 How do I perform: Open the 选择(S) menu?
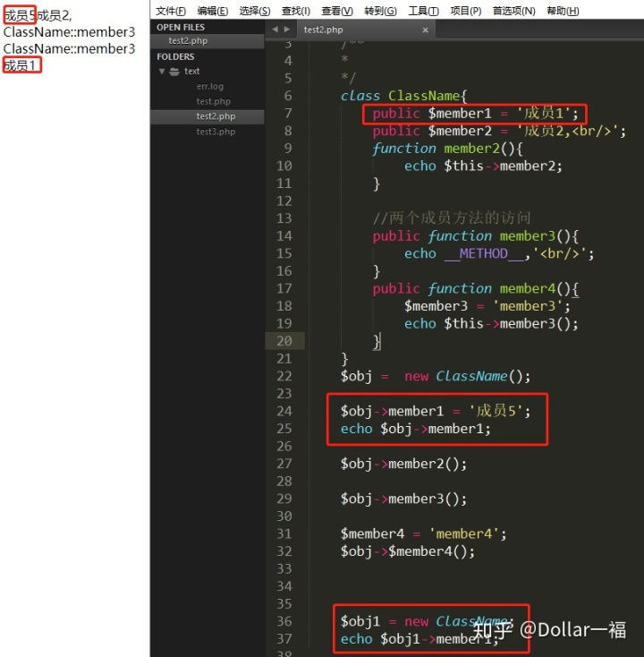[x=255, y=11]
